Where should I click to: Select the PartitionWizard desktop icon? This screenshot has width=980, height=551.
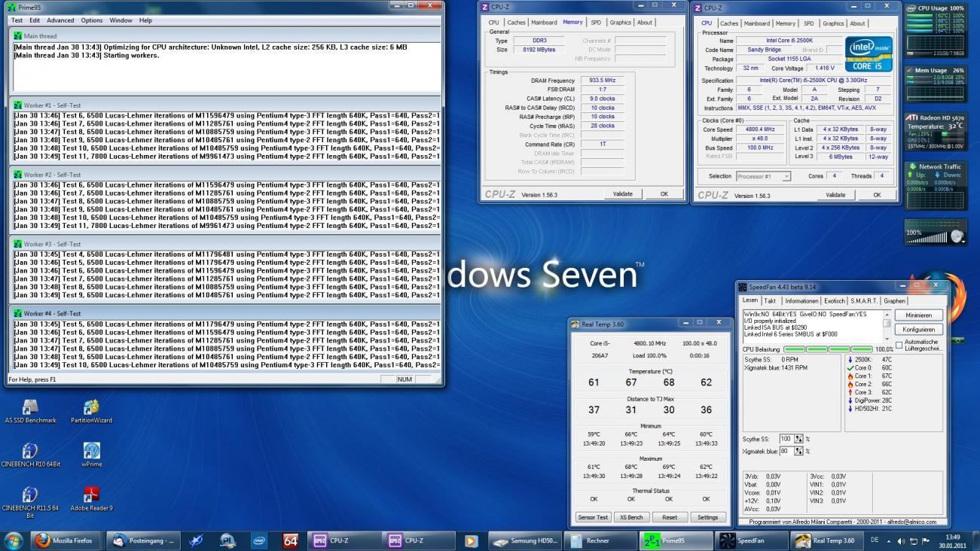click(92, 412)
